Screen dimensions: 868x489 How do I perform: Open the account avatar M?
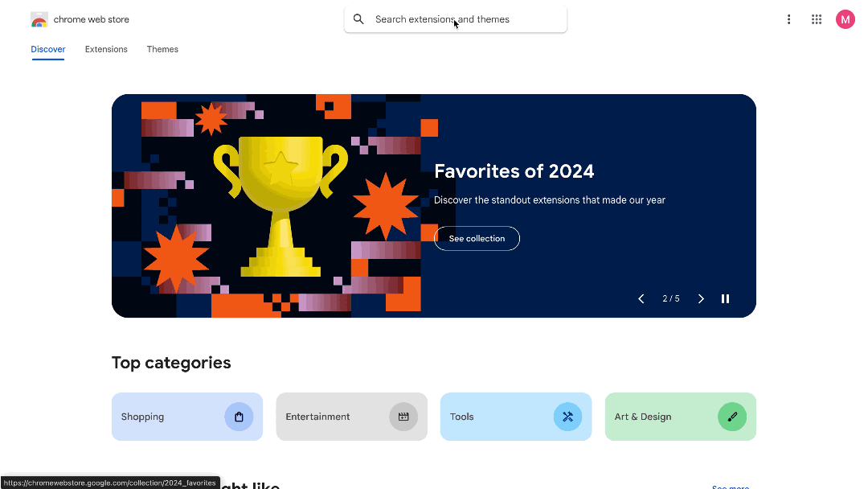click(x=845, y=19)
